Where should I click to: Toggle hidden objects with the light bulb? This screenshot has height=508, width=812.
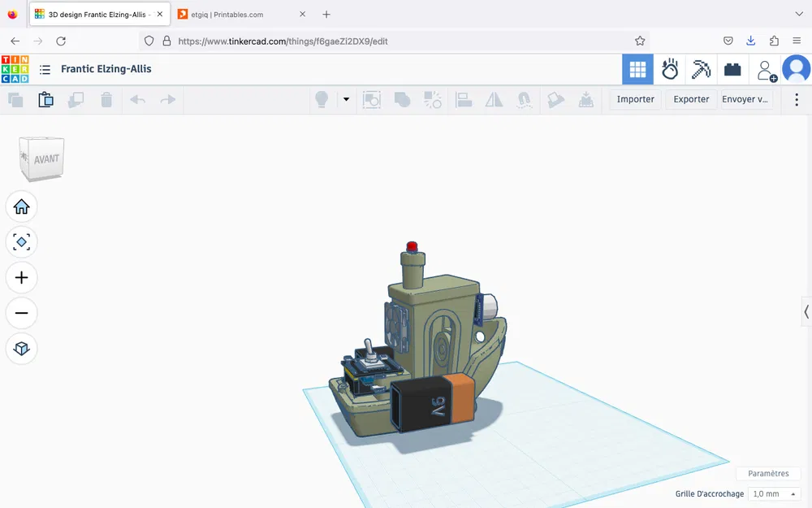(322, 99)
